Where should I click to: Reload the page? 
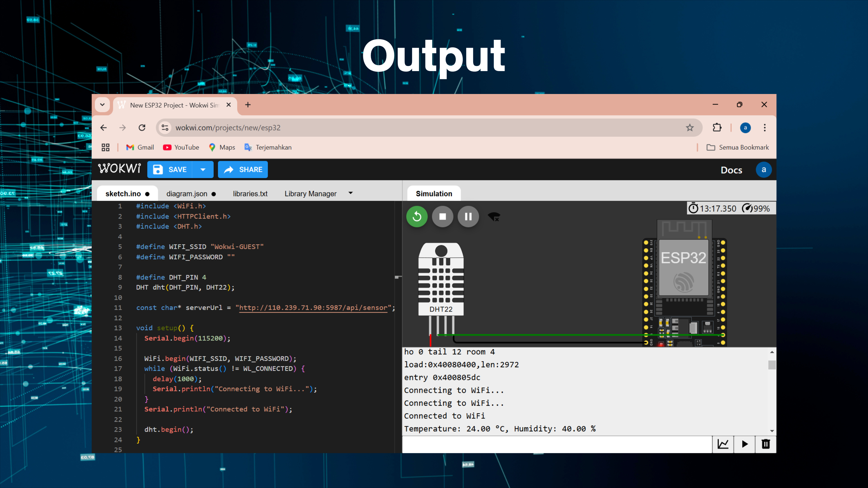[142, 128]
